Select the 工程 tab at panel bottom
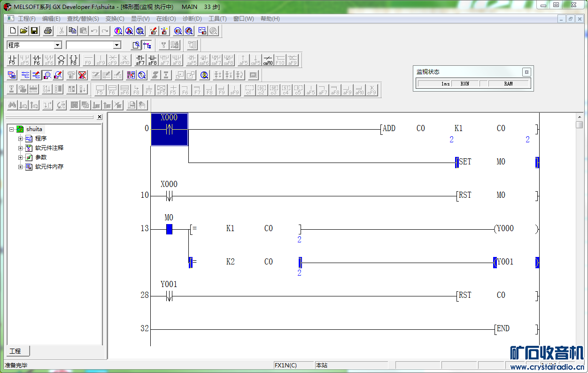The image size is (588, 373). (15, 351)
